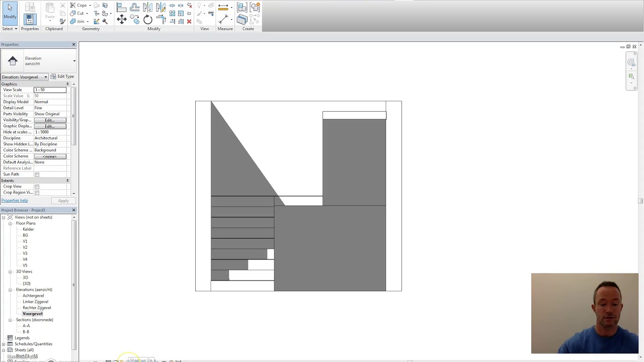Click Edit button for Visibility/Graphics Overrides
Screen dimensions: 644x362
[49, 120]
